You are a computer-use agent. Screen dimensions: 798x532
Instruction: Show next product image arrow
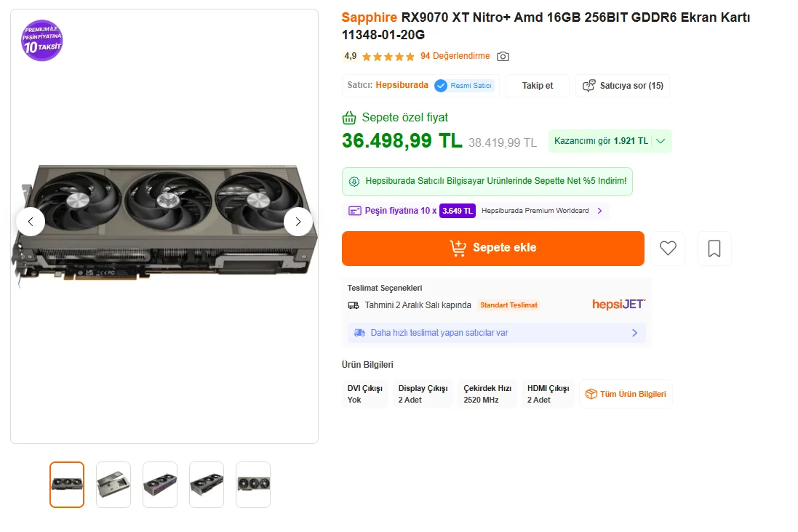point(298,222)
